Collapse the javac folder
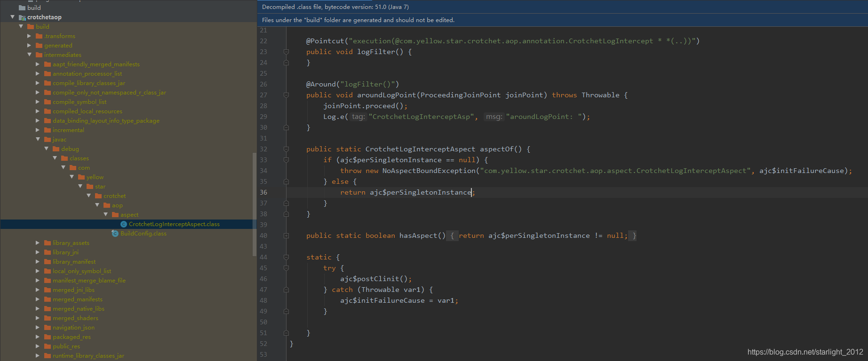The height and width of the screenshot is (361, 868). pos(38,139)
